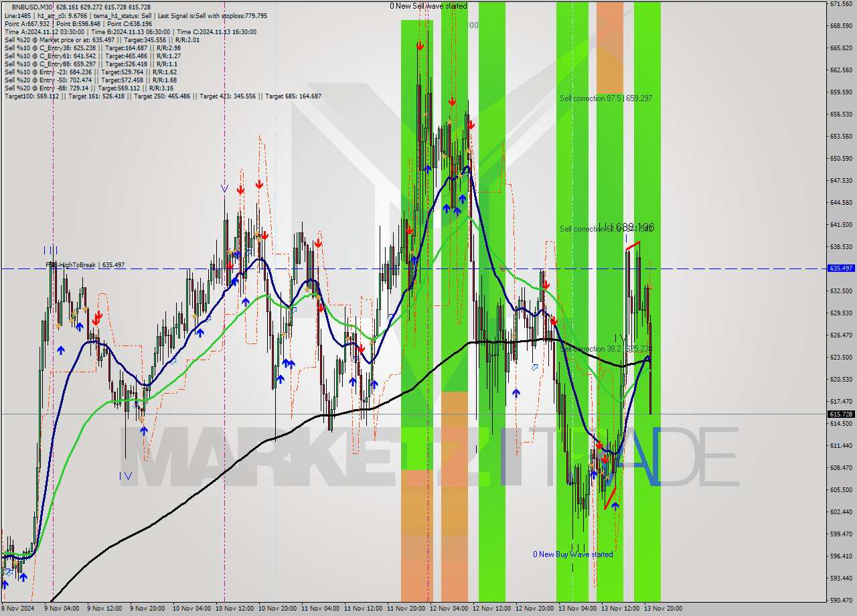
Task: Click 668.590 on the price axis
Action: (x=841, y=26)
